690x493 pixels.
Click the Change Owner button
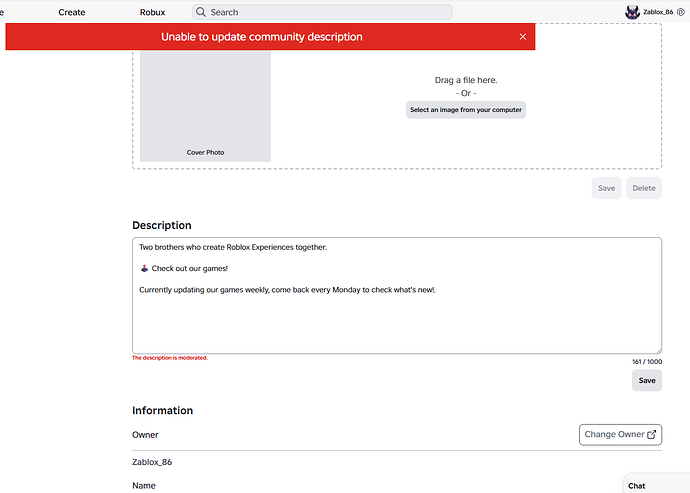click(620, 434)
